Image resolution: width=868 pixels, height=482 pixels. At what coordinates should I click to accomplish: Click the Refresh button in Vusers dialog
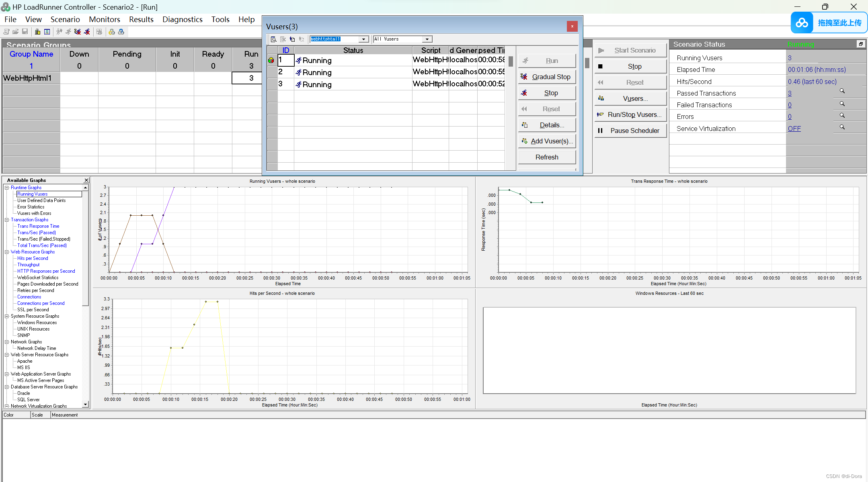547,157
